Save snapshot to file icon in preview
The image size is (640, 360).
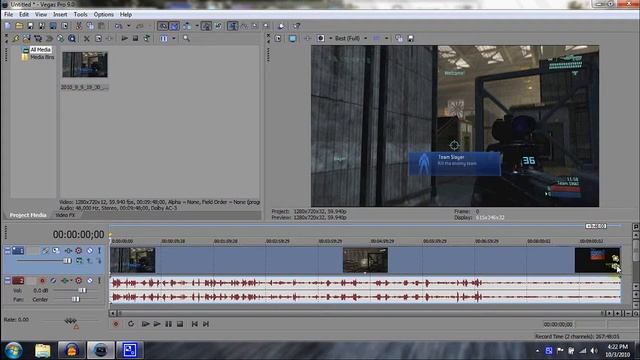pyautogui.click(x=411, y=38)
